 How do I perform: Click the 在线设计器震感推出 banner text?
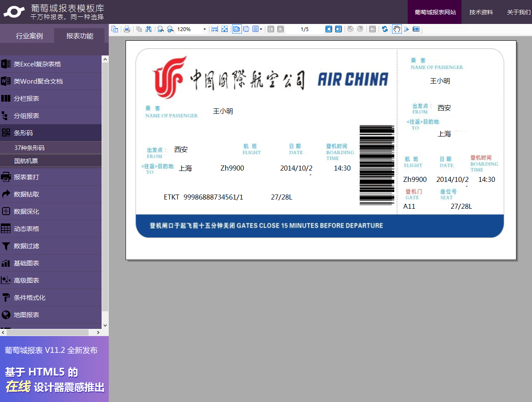coord(55,386)
